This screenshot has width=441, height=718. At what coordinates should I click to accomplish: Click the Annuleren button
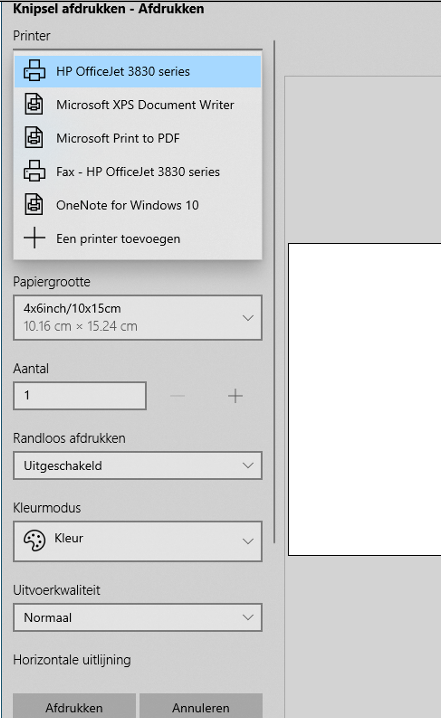pos(201,707)
